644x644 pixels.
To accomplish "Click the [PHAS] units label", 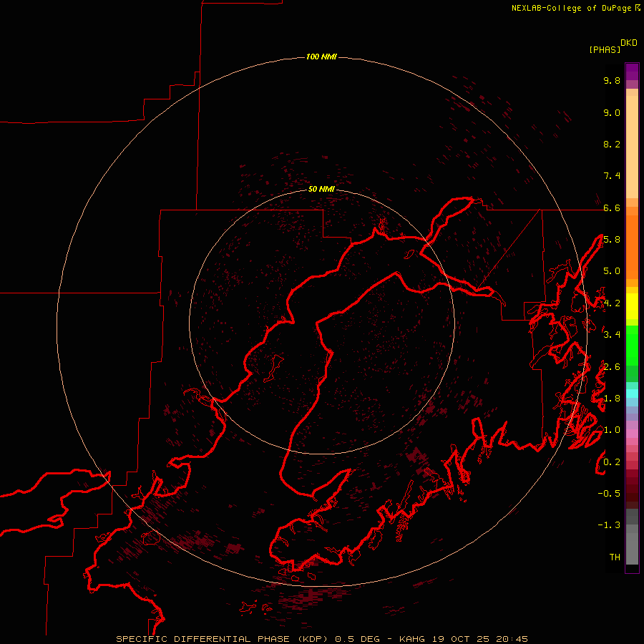I will pos(605,49).
